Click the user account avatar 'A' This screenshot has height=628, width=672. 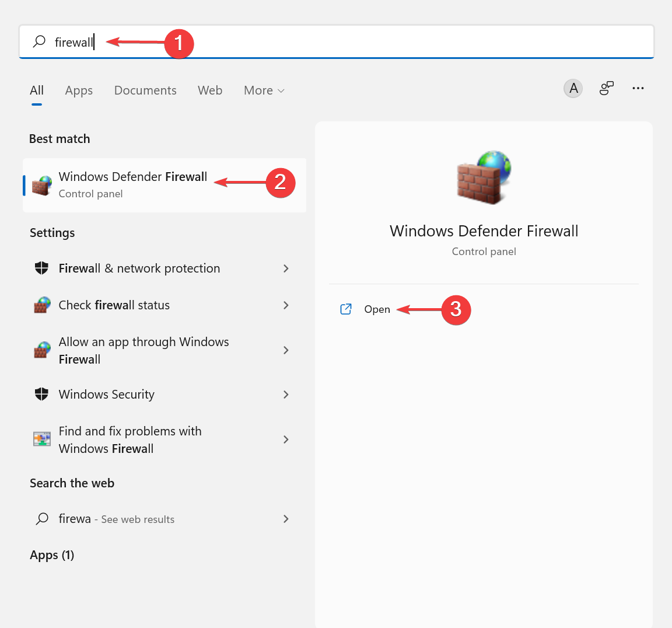[573, 89]
